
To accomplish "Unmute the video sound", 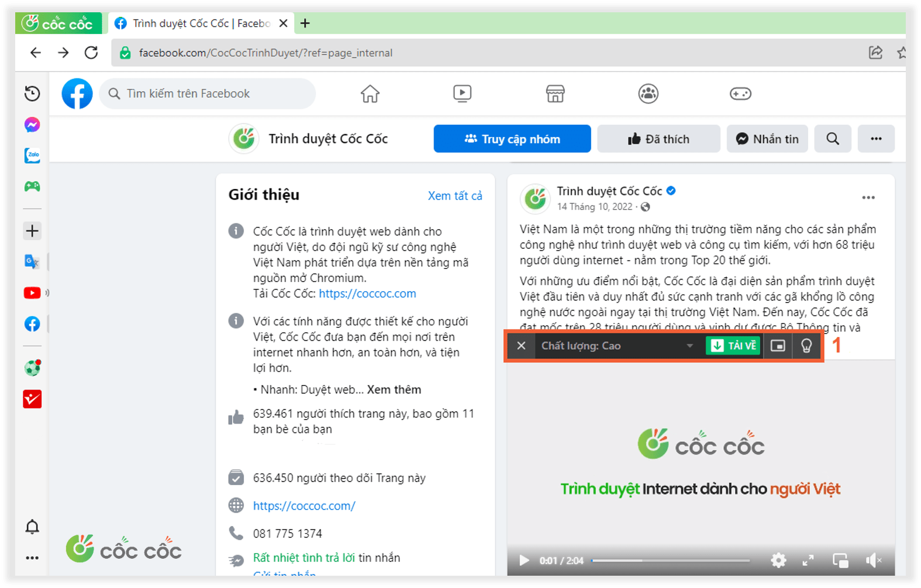I will coord(873,561).
